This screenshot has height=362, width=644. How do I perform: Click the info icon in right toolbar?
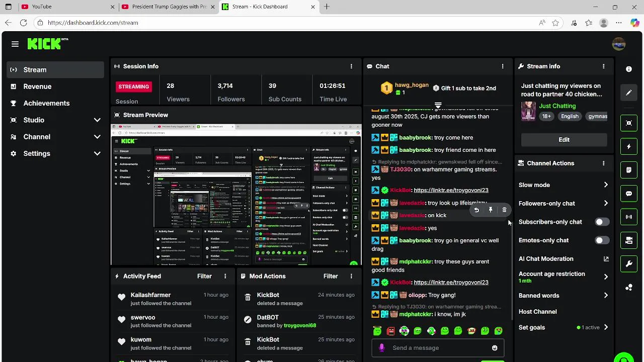[x=629, y=69]
